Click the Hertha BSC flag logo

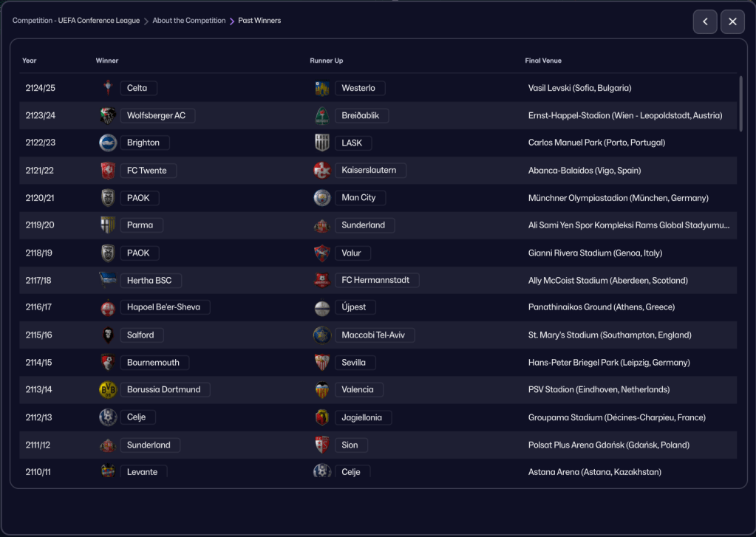tap(108, 280)
